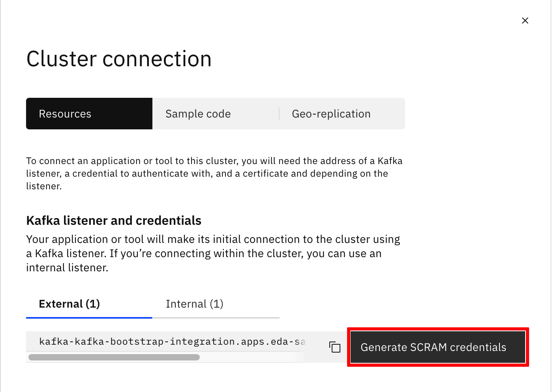Click the kafka-kafka-bootstrap-integration address text
The width and height of the screenshot is (552, 392).
click(172, 342)
